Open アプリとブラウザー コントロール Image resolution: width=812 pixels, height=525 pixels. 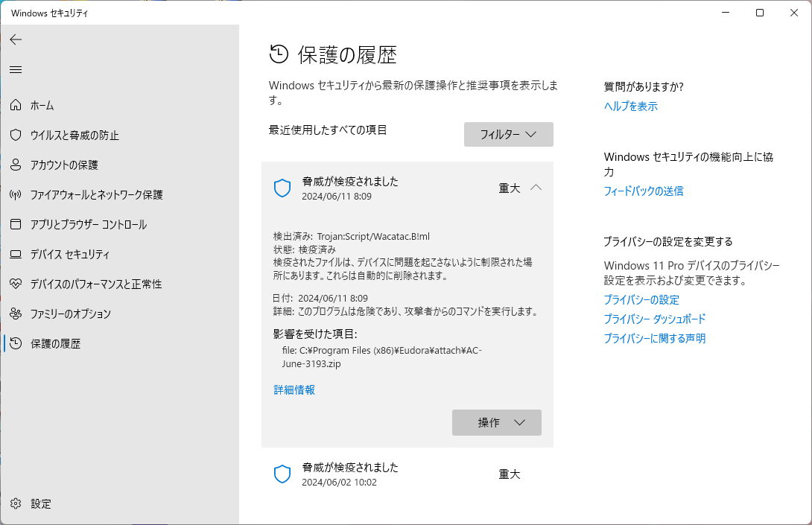tap(120, 224)
